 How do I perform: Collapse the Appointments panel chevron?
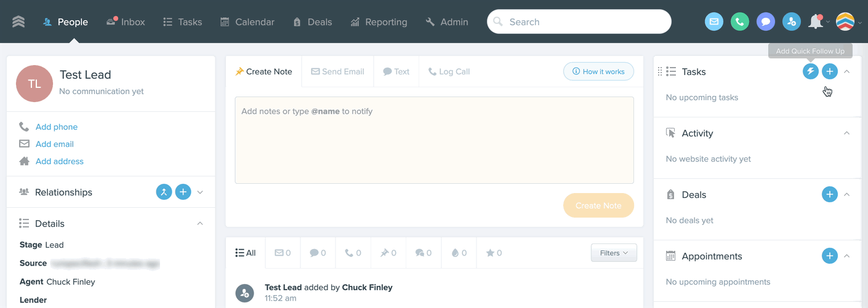coord(847,256)
